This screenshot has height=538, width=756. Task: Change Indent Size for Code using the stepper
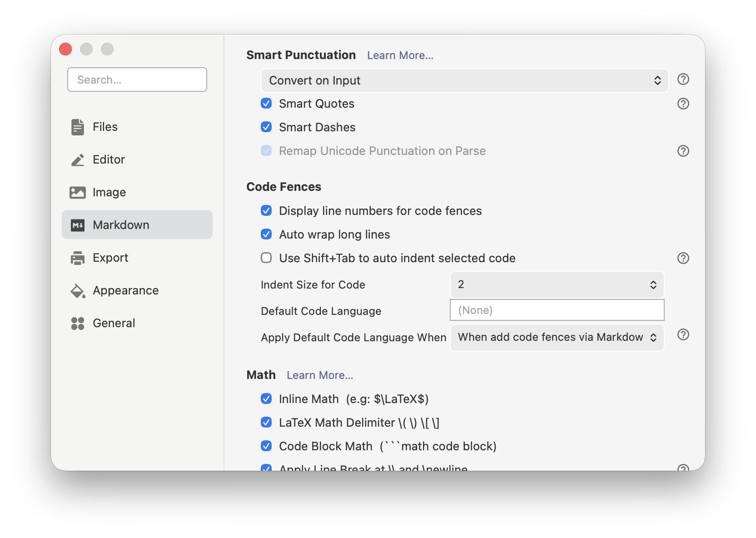(x=654, y=285)
